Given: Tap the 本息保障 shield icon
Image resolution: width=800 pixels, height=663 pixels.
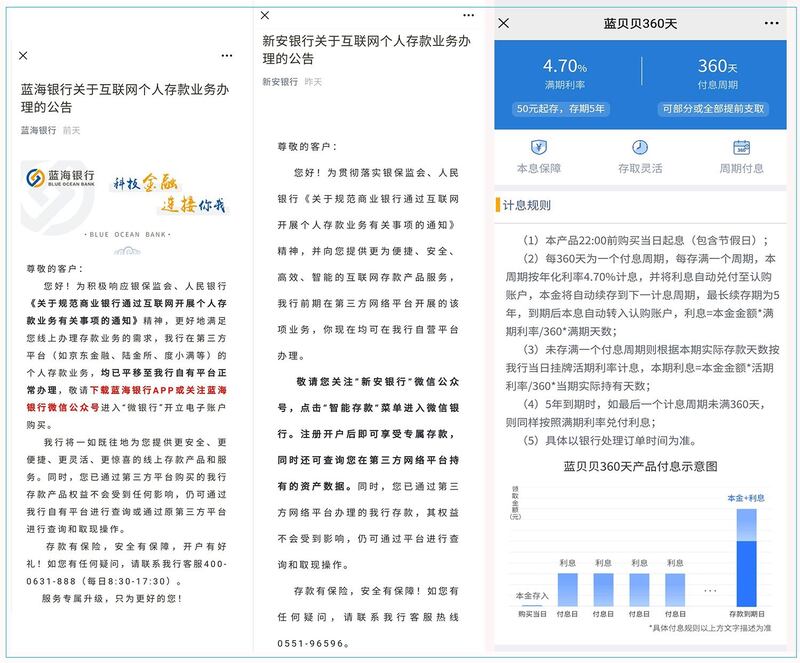Looking at the screenshot, I should 539,148.
